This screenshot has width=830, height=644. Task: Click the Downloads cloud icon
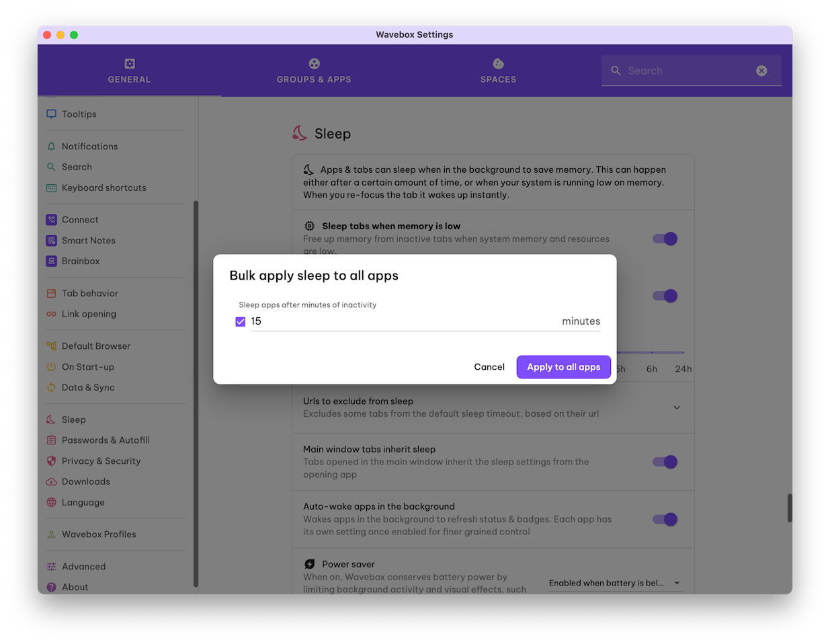click(x=51, y=481)
